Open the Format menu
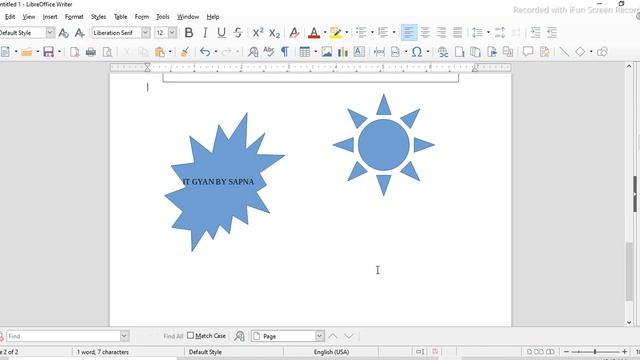This screenshot has width=640, height=360. pos(74,17)
